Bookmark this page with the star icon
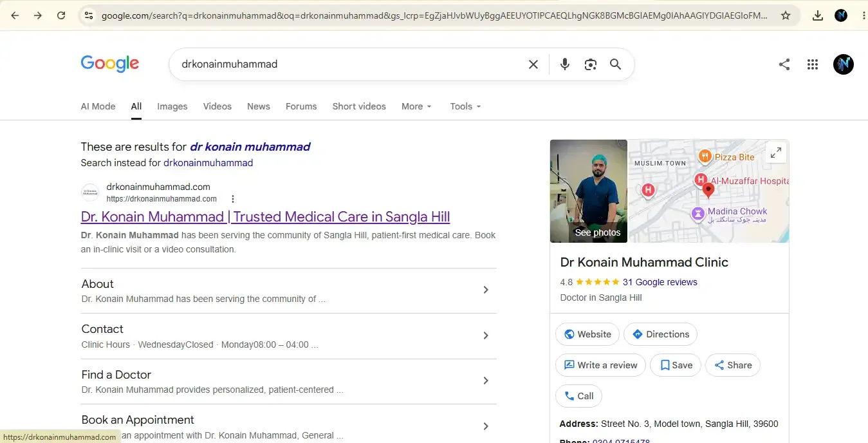Screen dimensions: 868x443 coord(786,15)
